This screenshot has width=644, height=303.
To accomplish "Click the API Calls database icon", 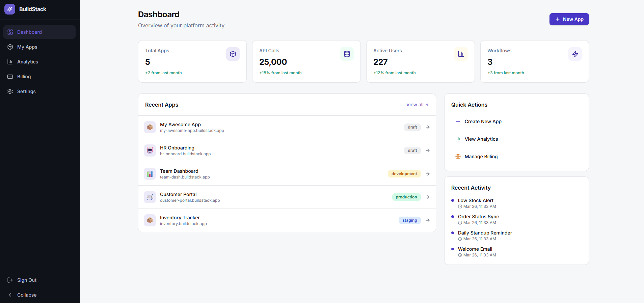I will (347, 54).
